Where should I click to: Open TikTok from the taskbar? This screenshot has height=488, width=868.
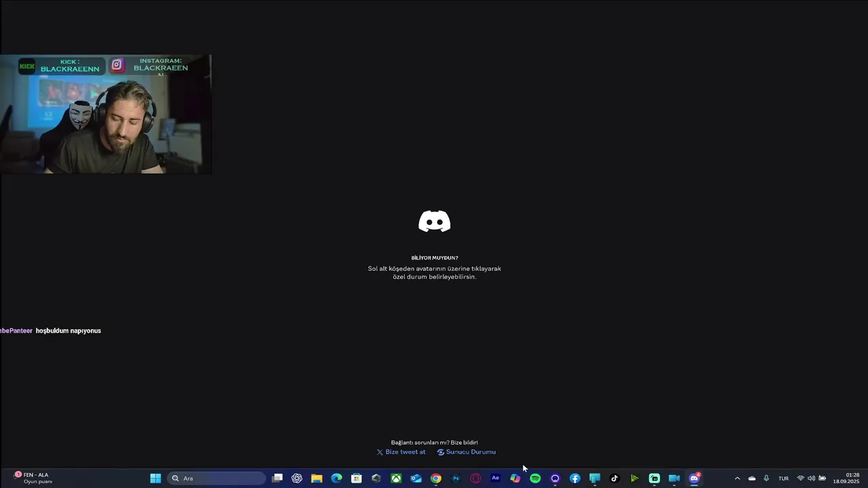[614, 479]
